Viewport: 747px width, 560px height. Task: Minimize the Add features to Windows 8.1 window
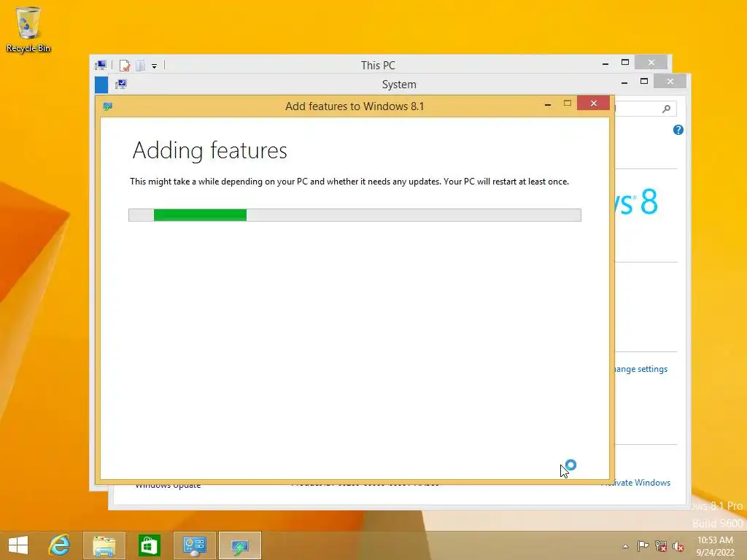click(548, 104)
